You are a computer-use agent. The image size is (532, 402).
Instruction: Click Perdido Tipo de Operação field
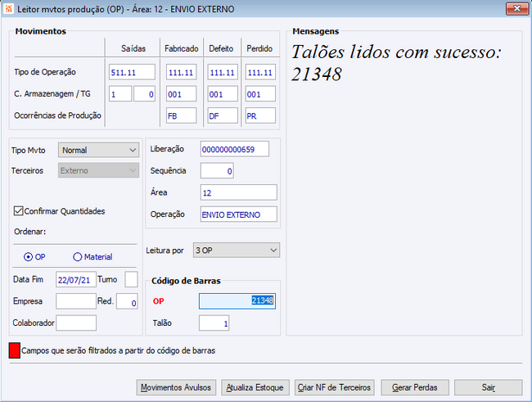click(260, 72)
